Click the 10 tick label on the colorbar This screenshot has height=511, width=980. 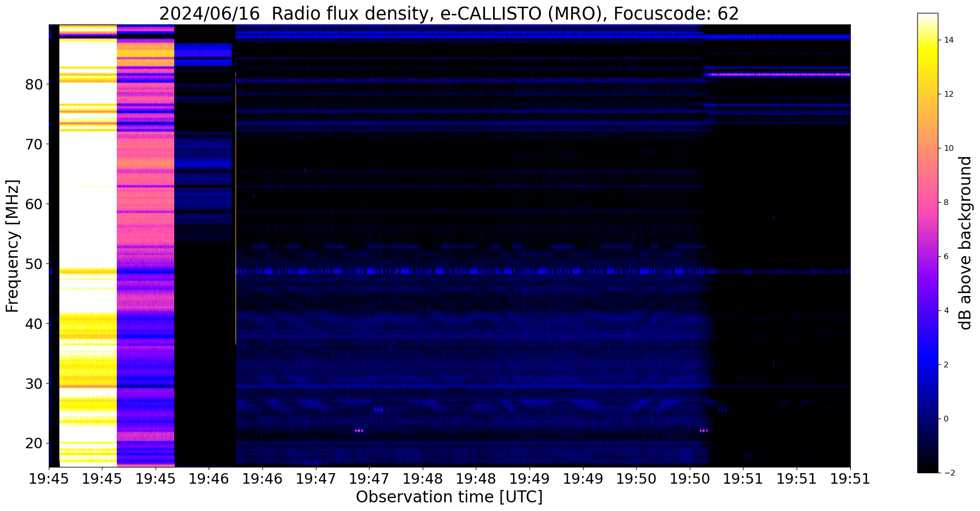point(947,148)
